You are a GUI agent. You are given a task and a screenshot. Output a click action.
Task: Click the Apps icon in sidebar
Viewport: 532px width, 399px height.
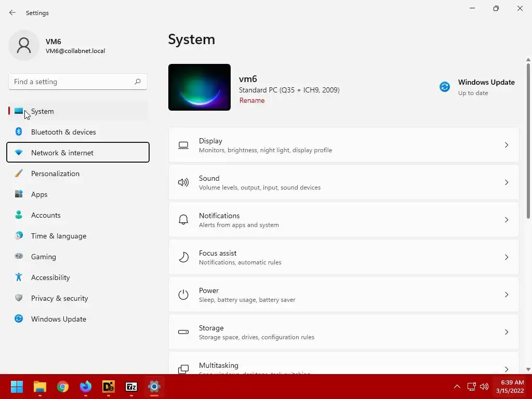(19, 194)
